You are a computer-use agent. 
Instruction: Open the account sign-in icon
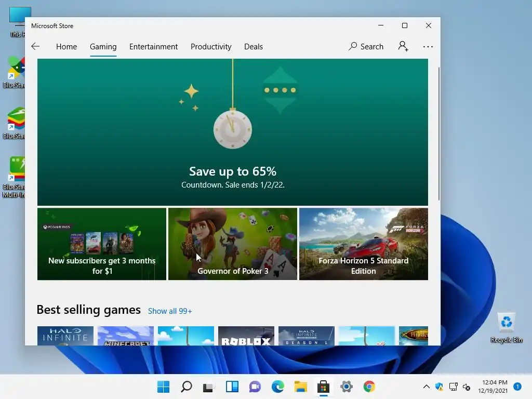tap(403, 46)
